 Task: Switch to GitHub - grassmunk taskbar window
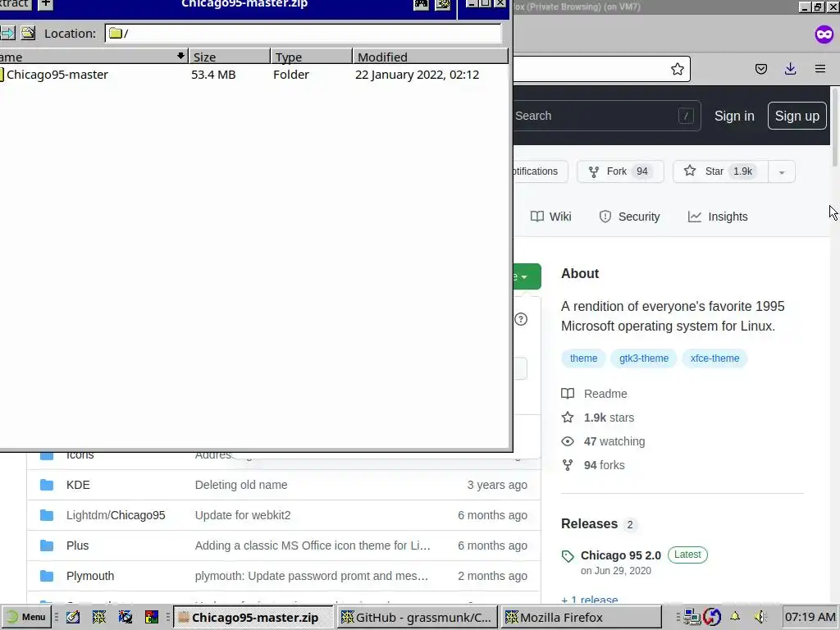[418, 617]
